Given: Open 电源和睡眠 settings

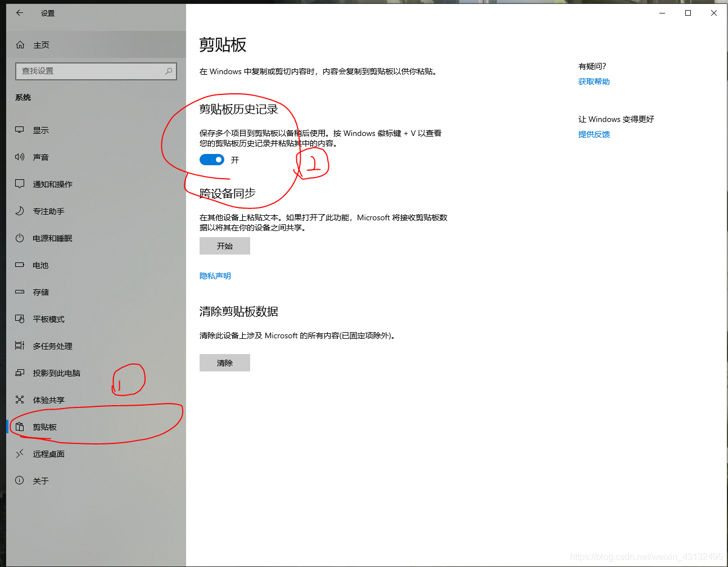Looking at the screenshot, I should 96,238.
